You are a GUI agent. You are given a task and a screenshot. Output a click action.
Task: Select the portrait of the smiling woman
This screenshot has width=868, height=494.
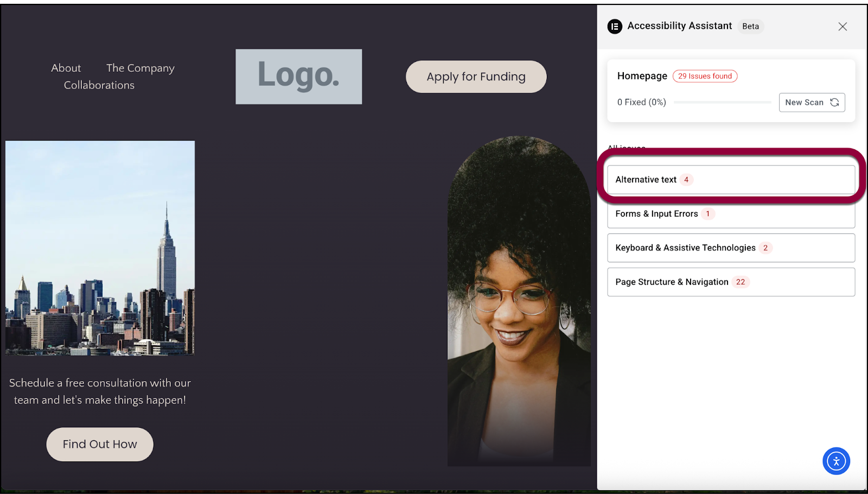519,301
